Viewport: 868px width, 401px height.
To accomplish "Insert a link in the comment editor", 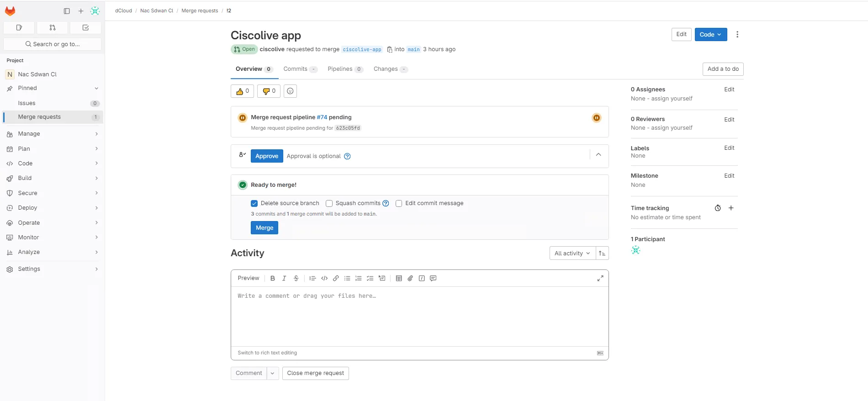I will (x=336, y=278).
